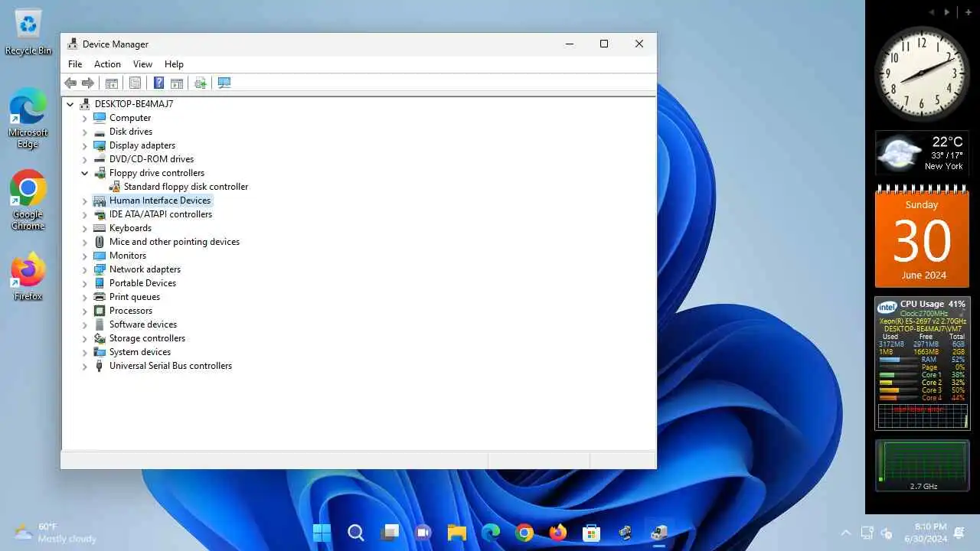The image size is (980, 551).
Task: Select the Processors category icon
Action: pos(100,311)
